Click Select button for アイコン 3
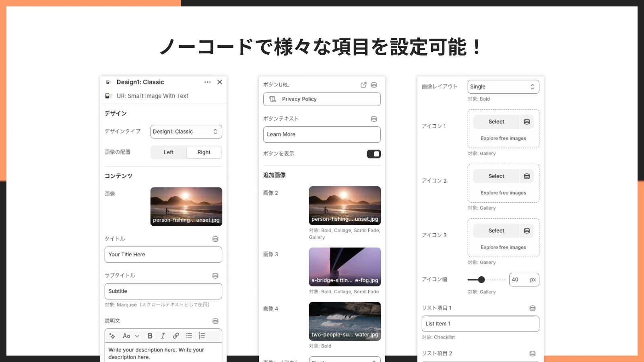The image size is (644, 362). [496, 231]
